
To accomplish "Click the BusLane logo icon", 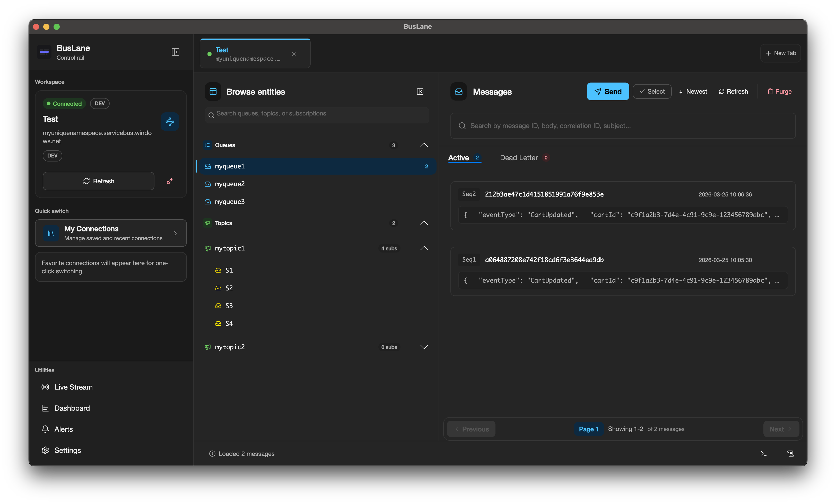I will [x=44, y=52].
